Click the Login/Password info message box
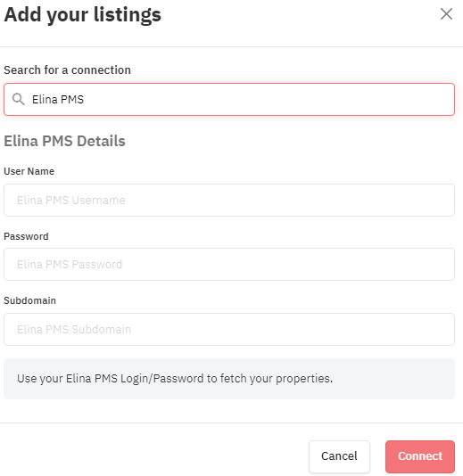The width and height of the screenshot is (463, 476). click(229, 379)
